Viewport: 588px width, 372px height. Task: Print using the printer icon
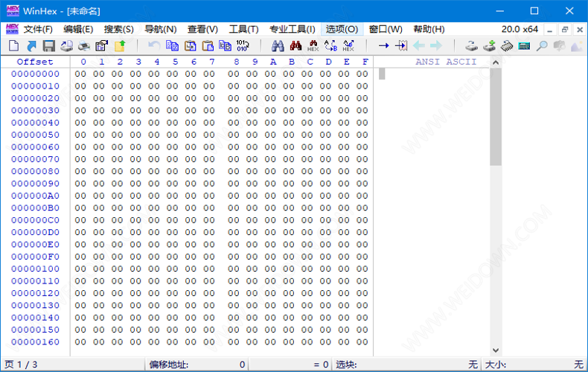tap(84, 45)
